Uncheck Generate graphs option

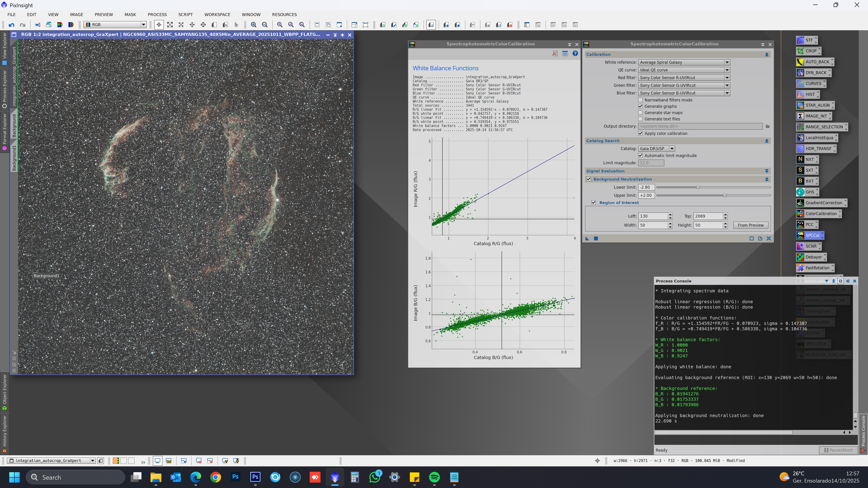click(641, 106)
